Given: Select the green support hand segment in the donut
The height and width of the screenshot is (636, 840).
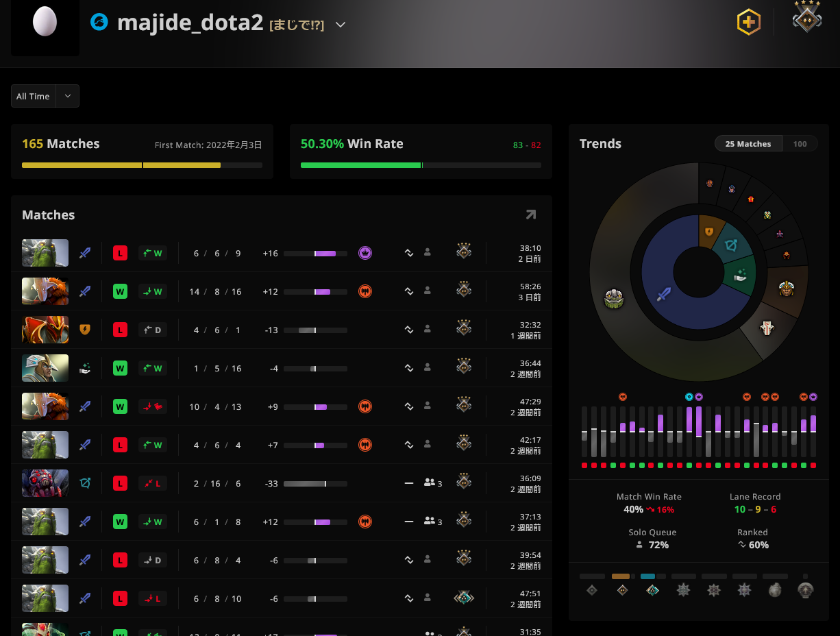Looking at the screenshot, I should [x=740, y=276].
